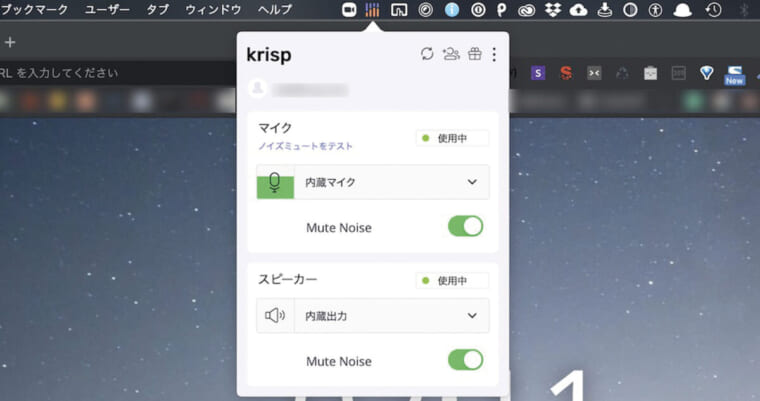760x401 pixels.
Task: Click the speaker 使用中 status badge
Action: (452, 280)
